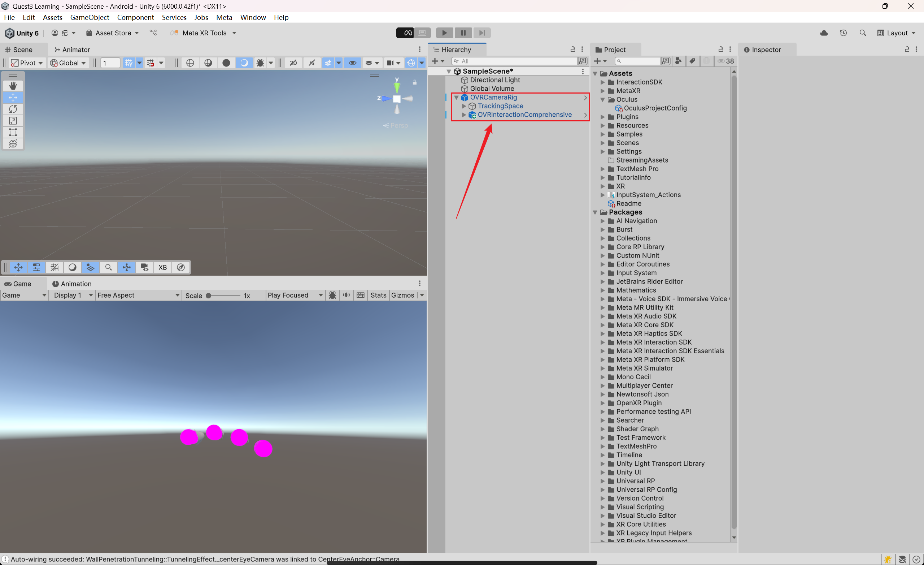Open the global Search icon
The height and width of the screenshot is (565, 924).
click(x=863, y=33)
